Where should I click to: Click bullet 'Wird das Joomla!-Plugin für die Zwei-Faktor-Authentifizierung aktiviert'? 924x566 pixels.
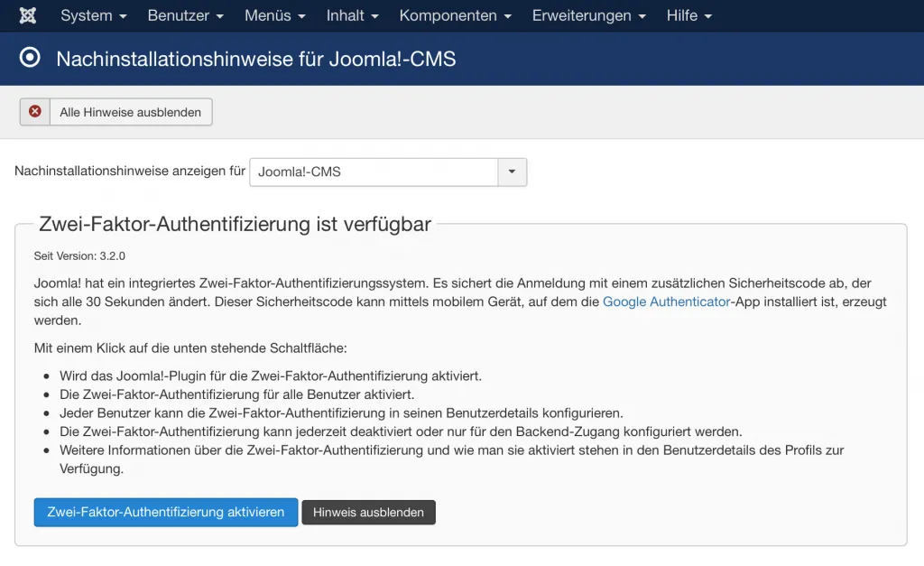(x=271, y=376)
